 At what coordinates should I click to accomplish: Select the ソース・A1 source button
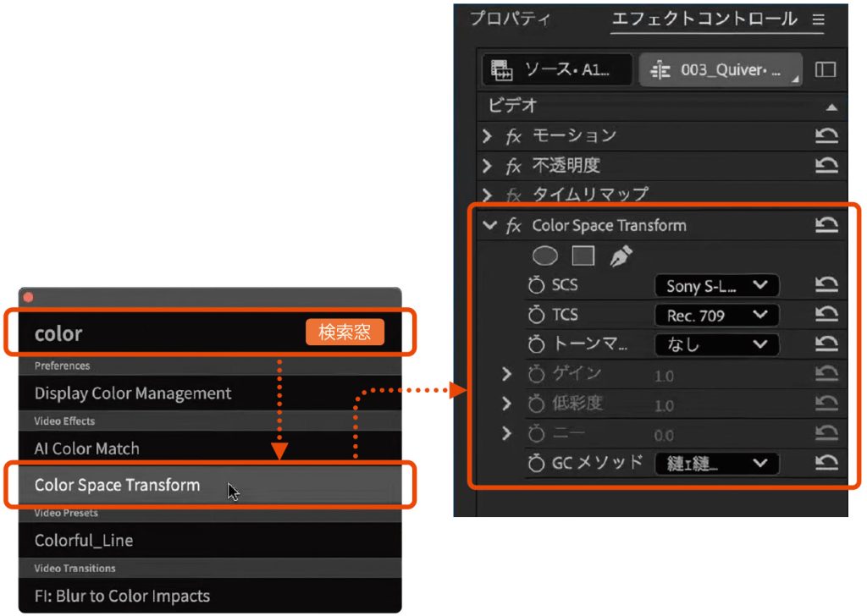point(557,71)
